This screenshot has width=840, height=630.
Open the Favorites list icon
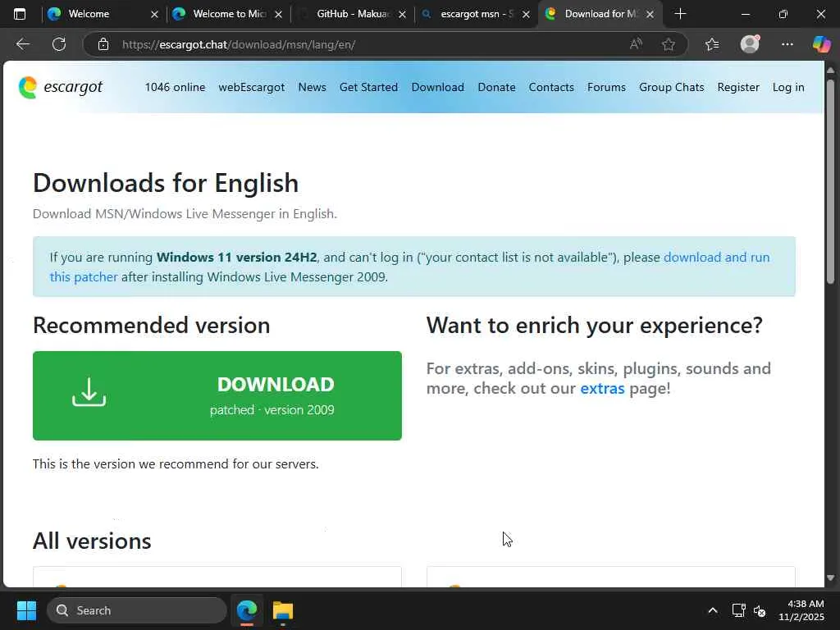pyautogui.click(x=712, y=44)
